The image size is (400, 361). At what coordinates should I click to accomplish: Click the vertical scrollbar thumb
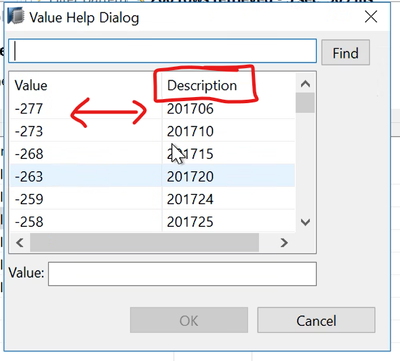(x=305, y=103)
